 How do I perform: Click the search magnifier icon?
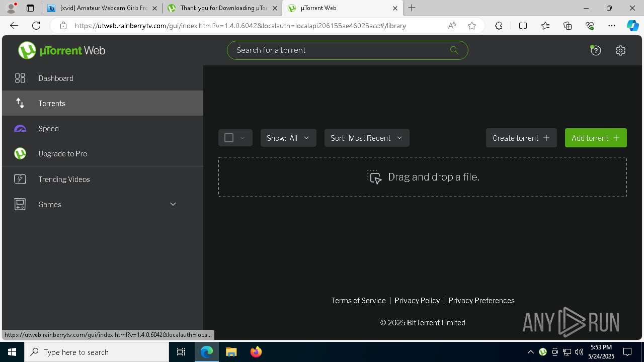point(454,50)
